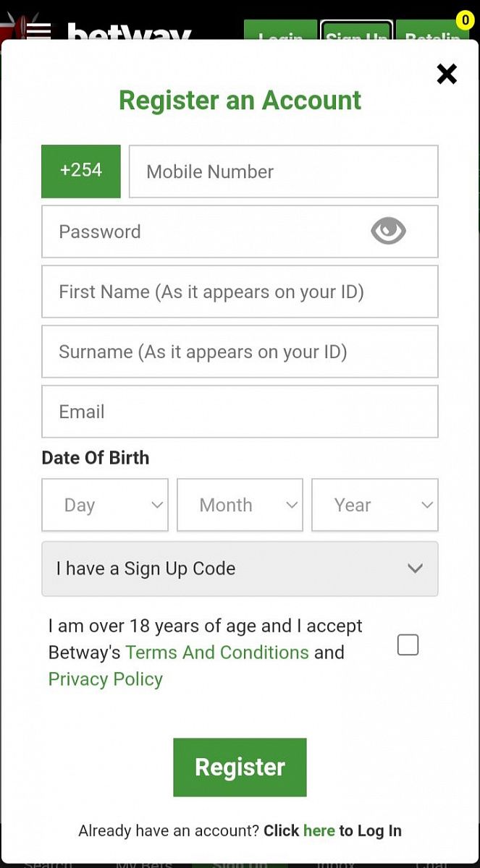Click the +254 country code button
The width and height of the screenshot is (480, 868).
point(81,171)
